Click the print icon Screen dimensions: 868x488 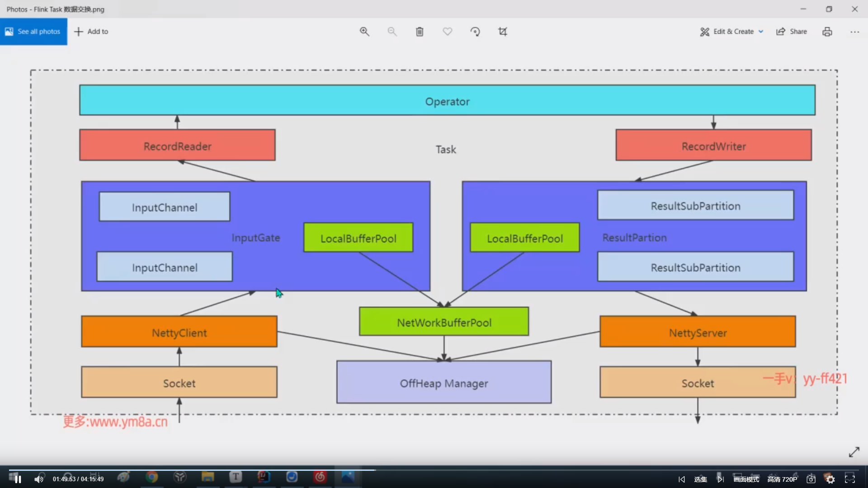tap(827, 32)
